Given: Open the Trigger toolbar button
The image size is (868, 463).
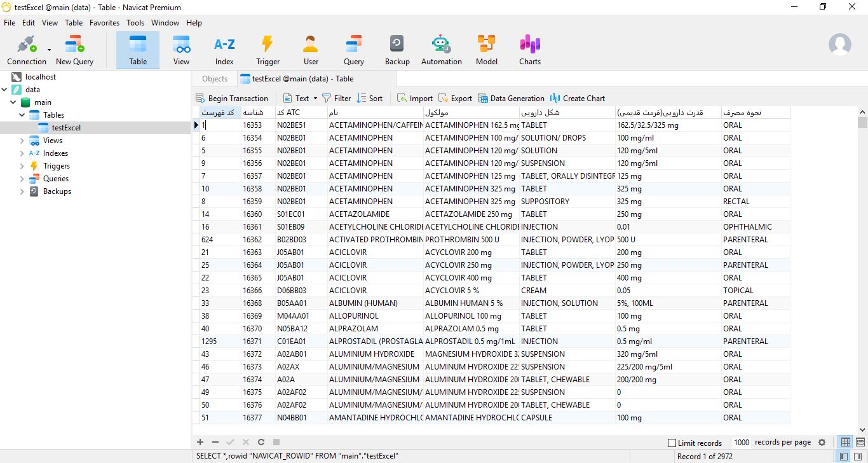Looking at the screenshot, I should (268, 50).
